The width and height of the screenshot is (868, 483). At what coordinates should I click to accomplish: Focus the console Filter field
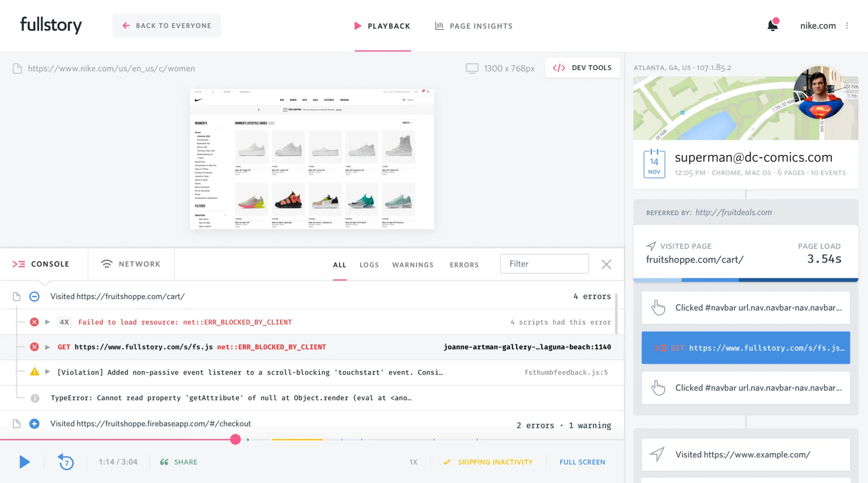click(544, 264)
